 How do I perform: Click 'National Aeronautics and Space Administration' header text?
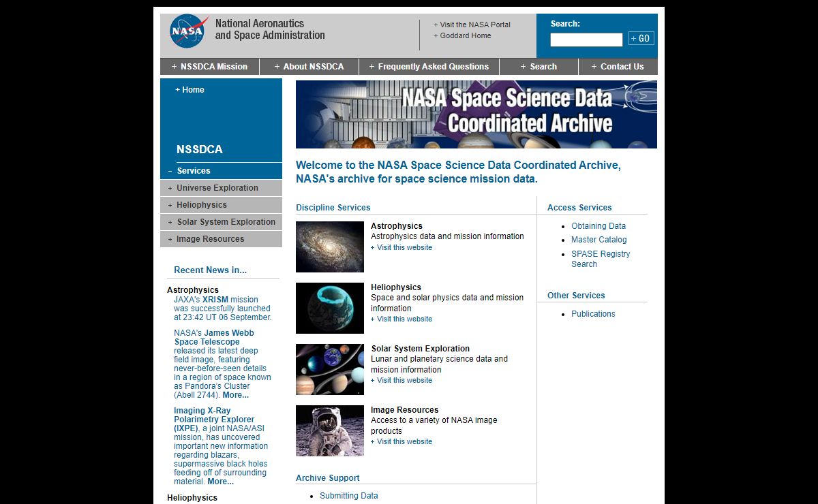[270, 29]
